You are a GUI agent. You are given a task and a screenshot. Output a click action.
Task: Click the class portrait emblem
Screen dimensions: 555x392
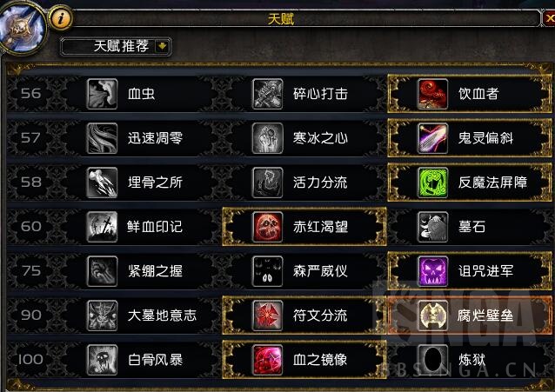(22, 28)
